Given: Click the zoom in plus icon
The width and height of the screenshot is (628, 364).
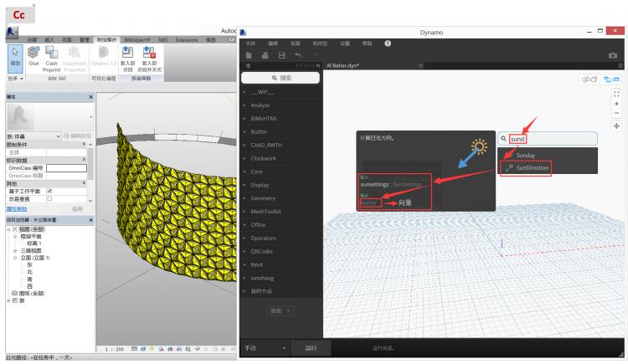Looking at the screenshot, I should click(616, 104).
